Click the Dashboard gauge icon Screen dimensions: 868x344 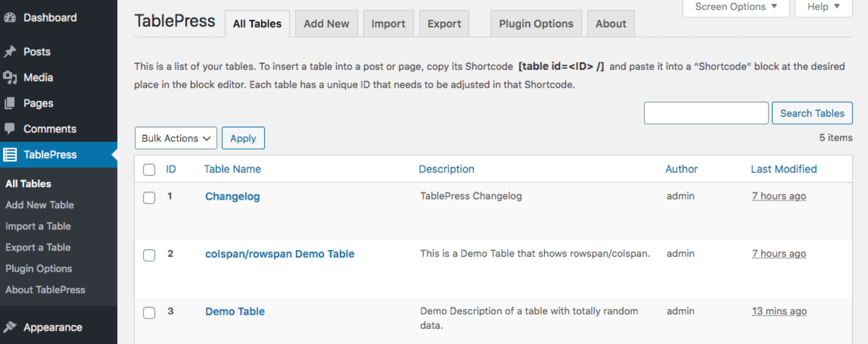tap(10, 18)
